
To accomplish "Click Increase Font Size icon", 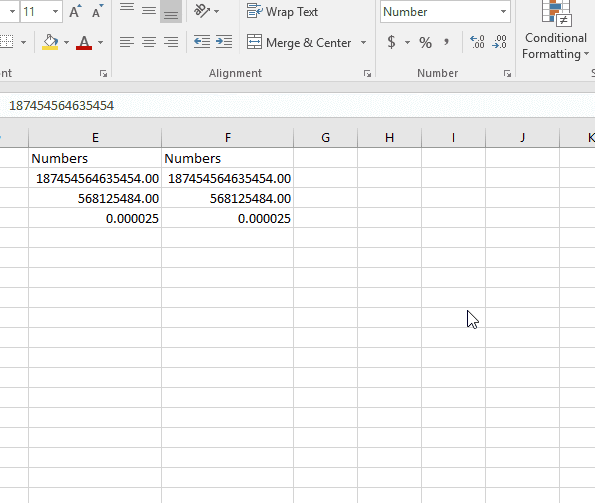I will pos(75,11).
